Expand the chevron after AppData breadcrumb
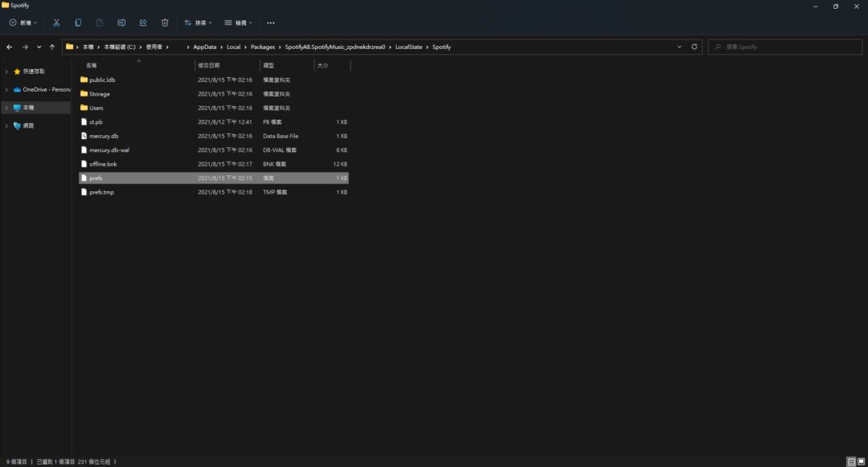Viewport: 868px width, 467px height. click(x=222, y=47)
